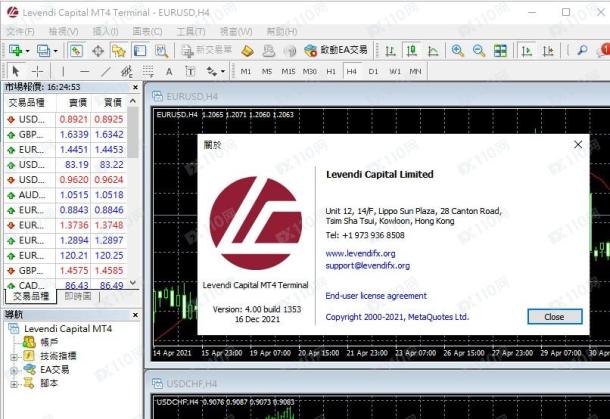
Task: Select the Trendline drawing tool
Action: pos(105,71)
